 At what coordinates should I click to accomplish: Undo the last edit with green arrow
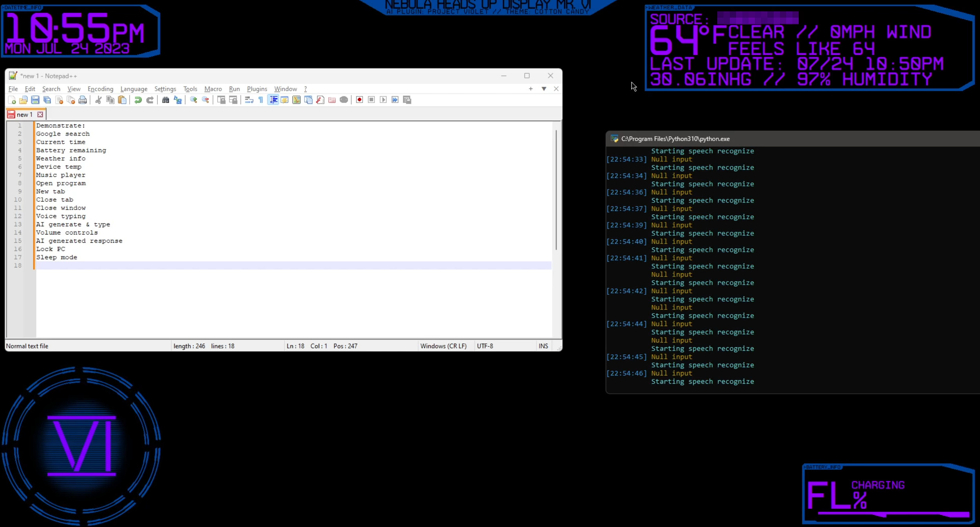[x=138, y=100]
